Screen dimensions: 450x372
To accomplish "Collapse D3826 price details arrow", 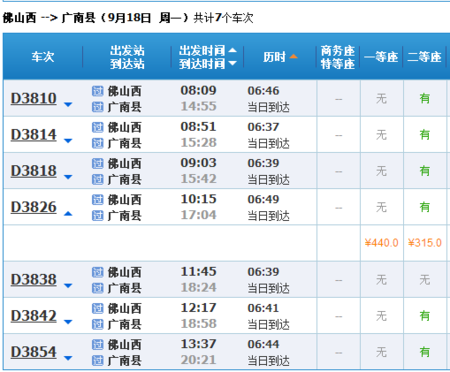I will pyautogui.click(x=68, y=213).
